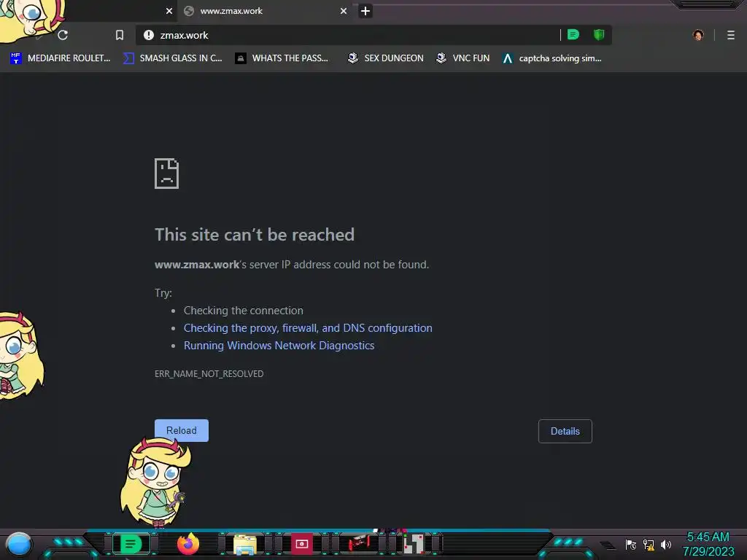
Task: Bookmark this page with the bookmark icon
Action: tap(120, 35)
